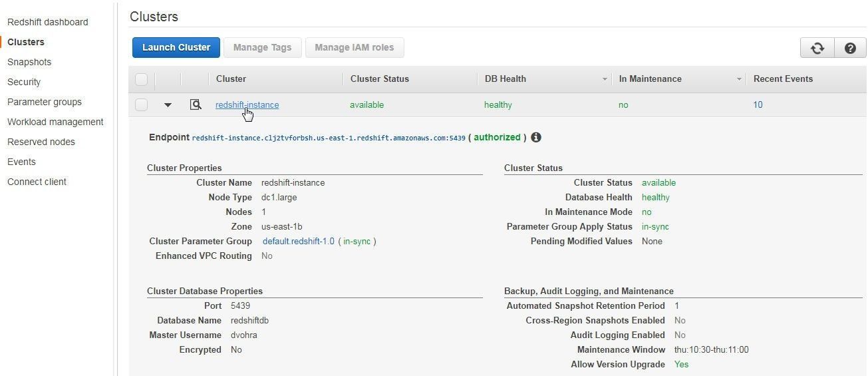This screenshot has width=868, height=376.
Task: Click the magnifier icon for redshift-instance
Action: coord(195,104)
